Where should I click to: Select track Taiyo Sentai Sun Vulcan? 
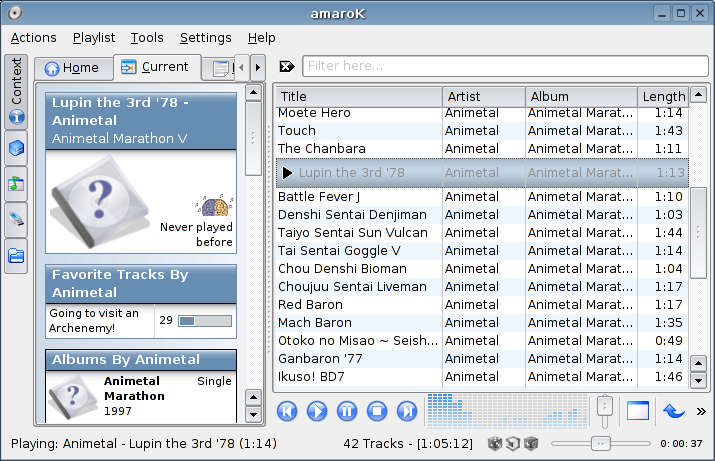point(482,233)
